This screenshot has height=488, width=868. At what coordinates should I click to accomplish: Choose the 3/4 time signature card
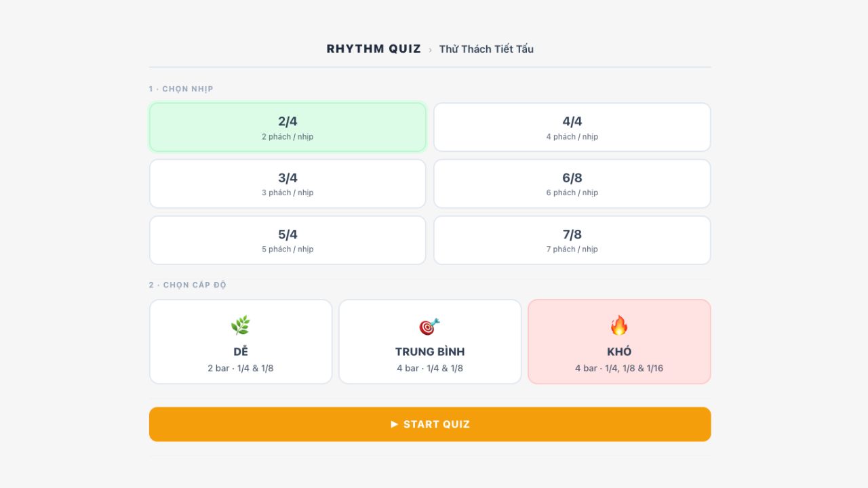click(x=288, y=184)
